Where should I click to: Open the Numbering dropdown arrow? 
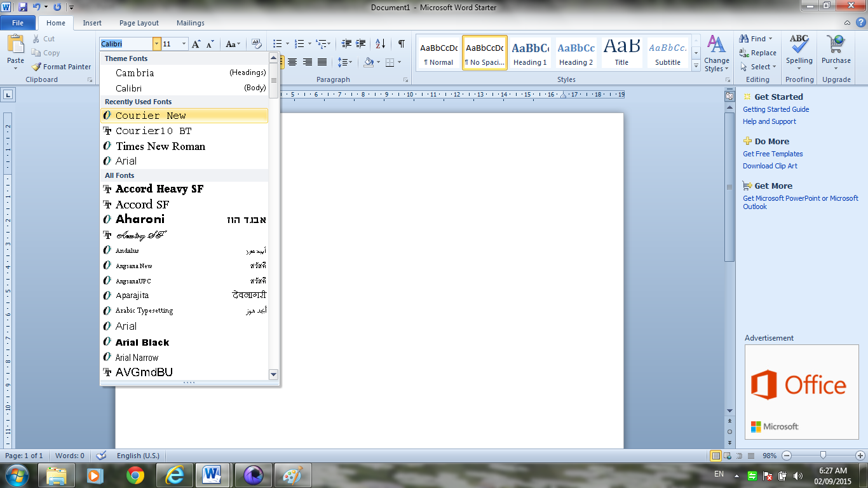point(309,44)
